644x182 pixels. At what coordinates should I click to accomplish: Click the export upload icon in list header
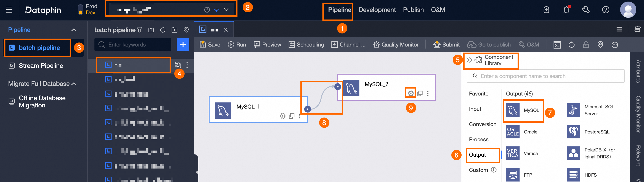point(151,30)
